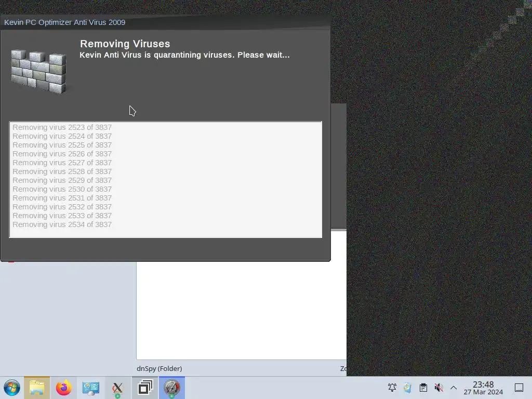Unmute the volume tray icon
The image size is (532, 399).
click(438, 388)
